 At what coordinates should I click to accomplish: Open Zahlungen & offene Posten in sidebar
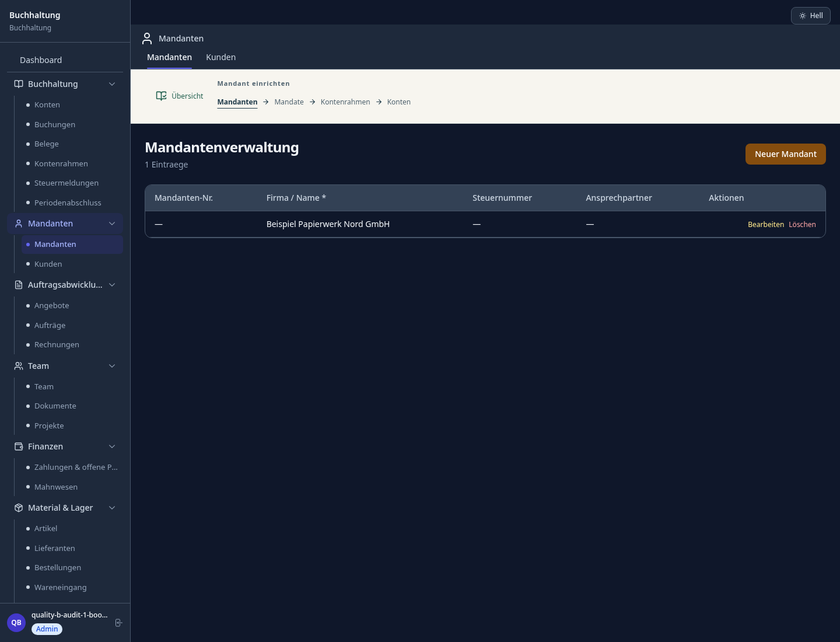tap(72, 467)
